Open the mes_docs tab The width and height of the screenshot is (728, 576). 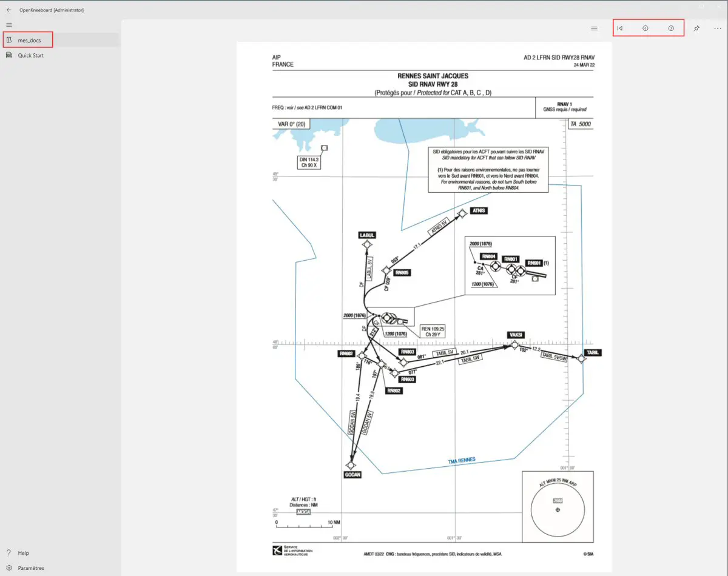[59, 40]
